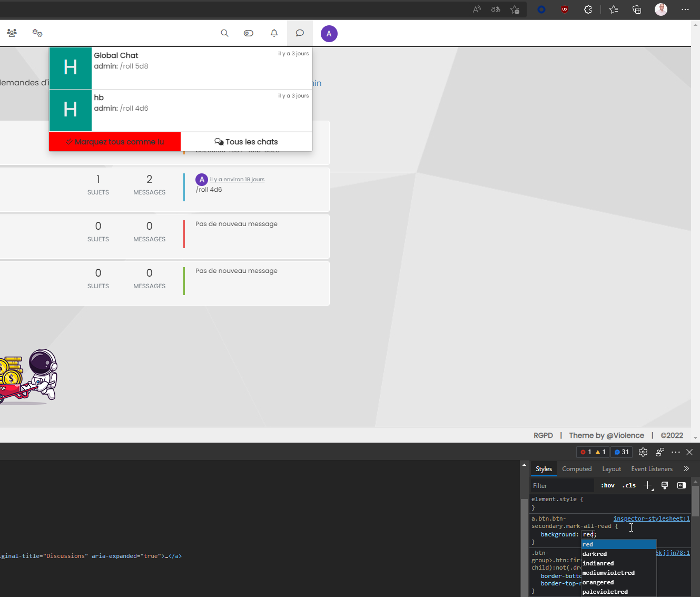Toggle the .cls element classes panel
Screen dimensions: 700x597
click(629, 485)
